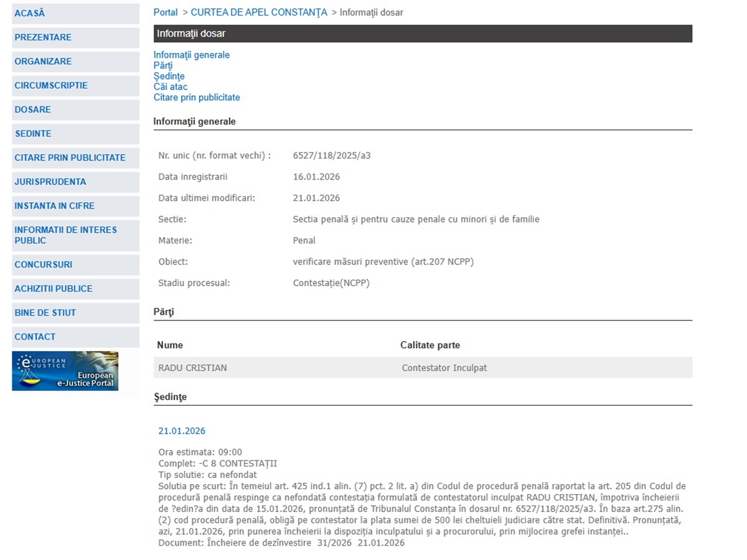This screenshot has height=560, width=747.
Task: Open the 21.01.2026 hearing date link
Action: (182, 431)
